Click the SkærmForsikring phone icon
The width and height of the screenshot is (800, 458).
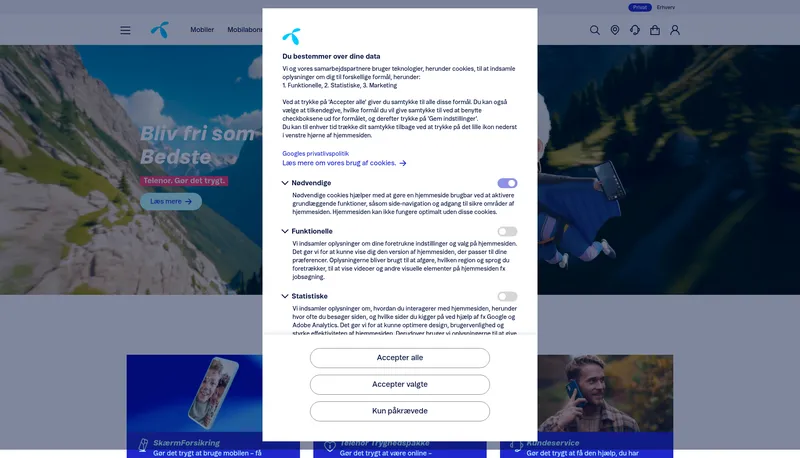click(x=143, y=445)
